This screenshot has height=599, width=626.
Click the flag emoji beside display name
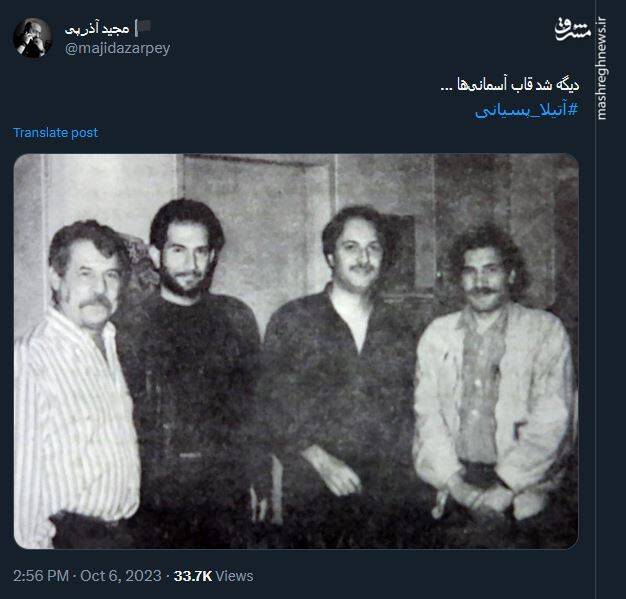pyautogui.click(x=143, y=28)
